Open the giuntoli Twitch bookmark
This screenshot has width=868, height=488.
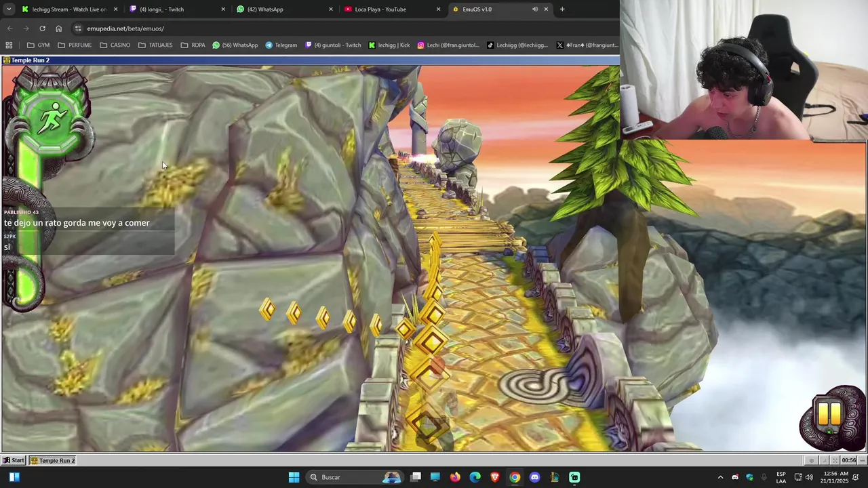333,45
